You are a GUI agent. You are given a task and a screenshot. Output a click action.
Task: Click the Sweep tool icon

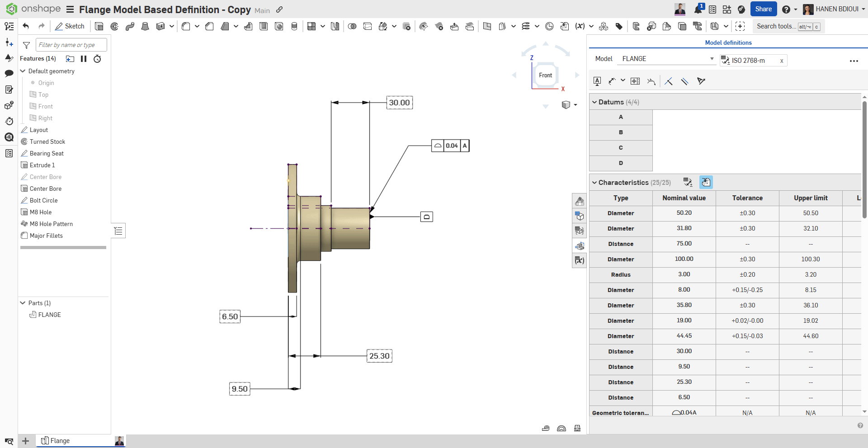pos(130,26)
